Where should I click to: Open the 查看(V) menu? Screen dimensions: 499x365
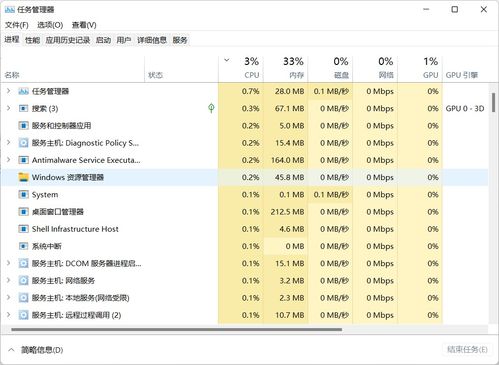84,25
